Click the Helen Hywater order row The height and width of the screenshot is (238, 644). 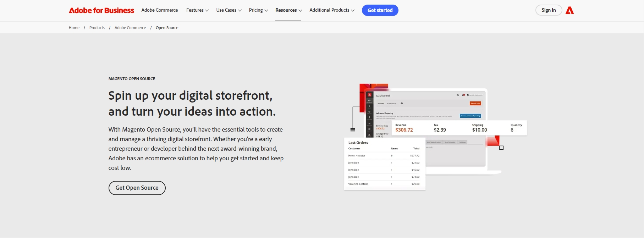(x=384, y=156)
